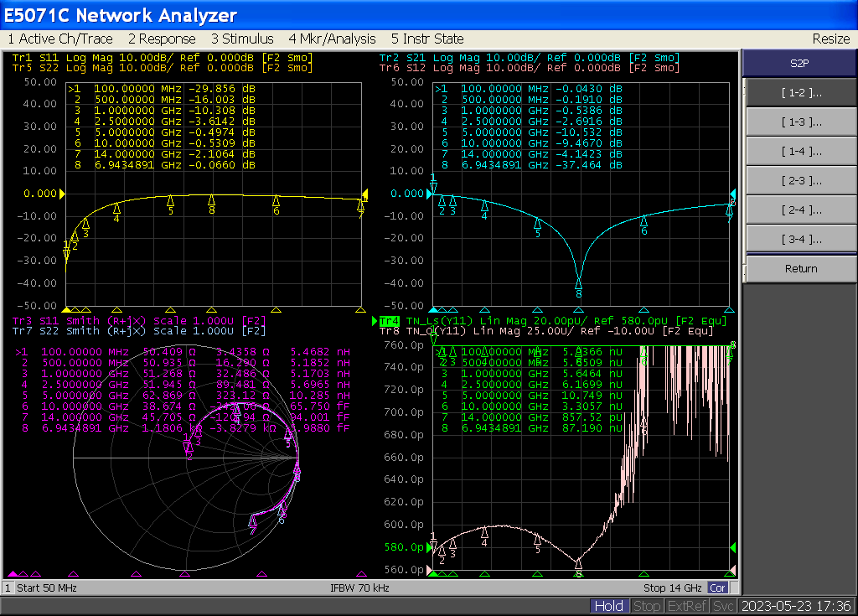This screenshot has width=858, height=616.
Task: Click the yellow 0.000 reference level arrow
Action: click(x=62, y=194)
